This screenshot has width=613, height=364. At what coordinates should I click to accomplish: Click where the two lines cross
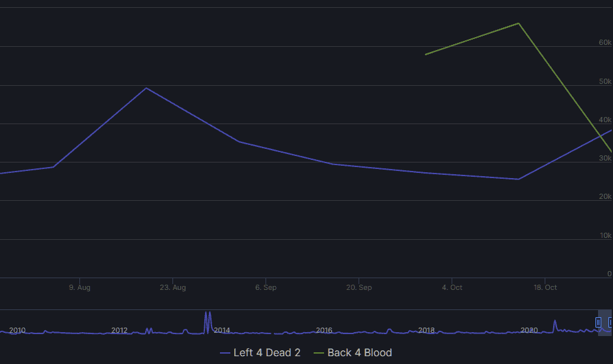(601, 136)
